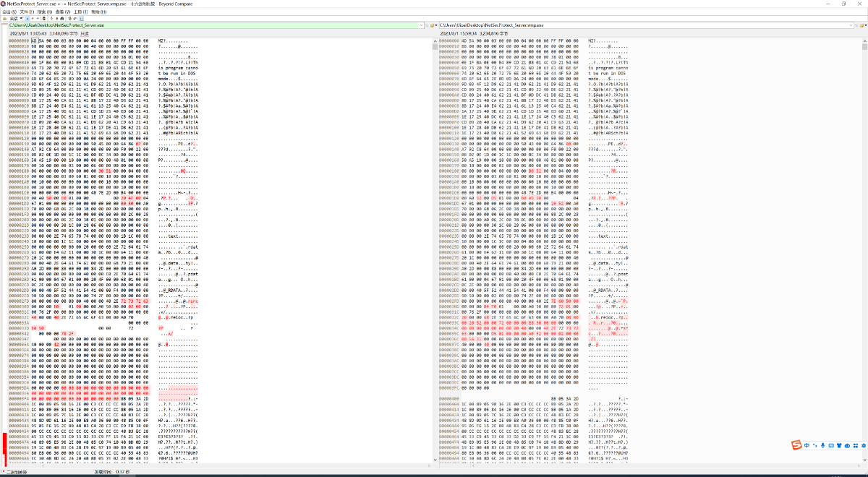
Task: Open the 帮助 (Help) menu
Action: [98, 12]
